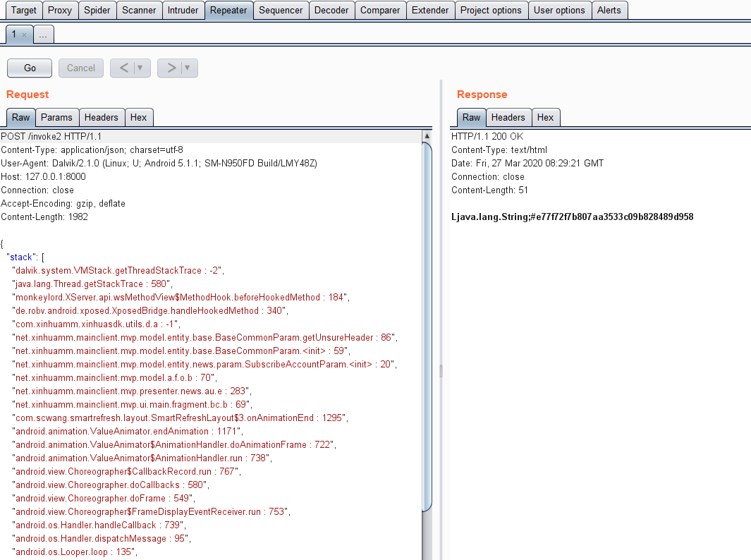Click the POST /invoke2 HTTP/1.1 line

click(51, 137)
